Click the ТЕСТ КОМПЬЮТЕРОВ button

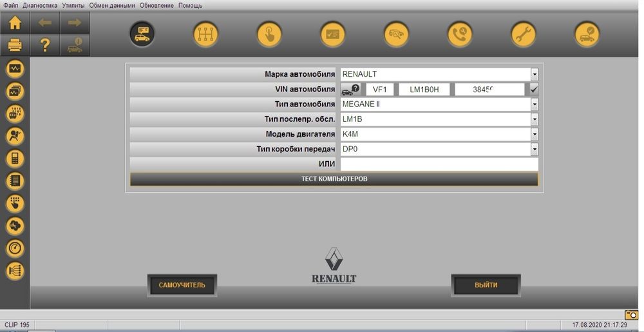click(x=334, y=179)
